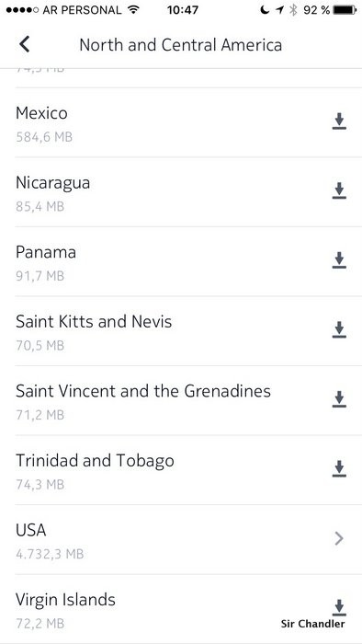Download Saint Kitts and Nevis map
Screen dimensions: 362x644
coord(339,329)
